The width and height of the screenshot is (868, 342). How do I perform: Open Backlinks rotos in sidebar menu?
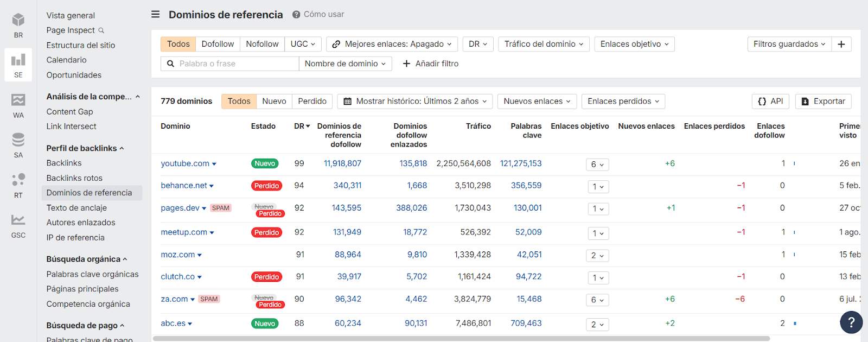(x=74, y=178)
